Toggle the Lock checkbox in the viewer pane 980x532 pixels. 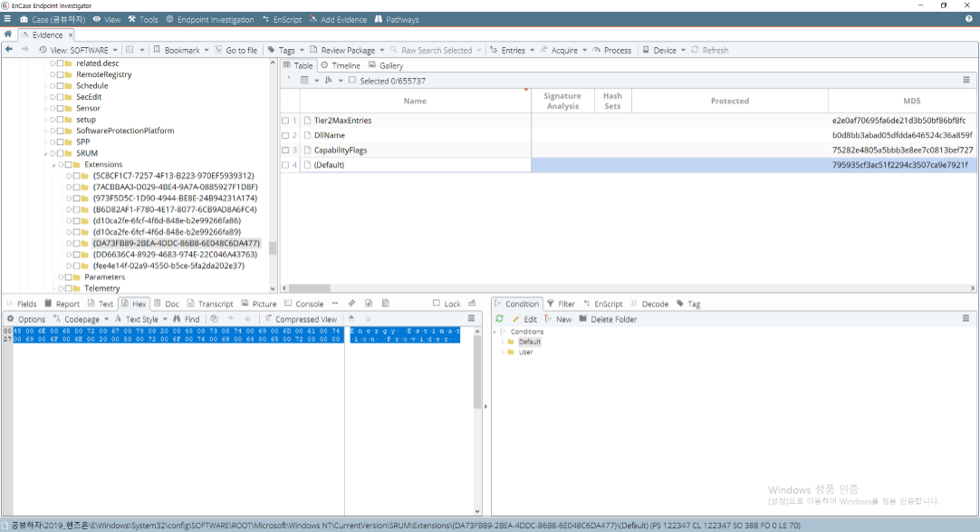437,304
